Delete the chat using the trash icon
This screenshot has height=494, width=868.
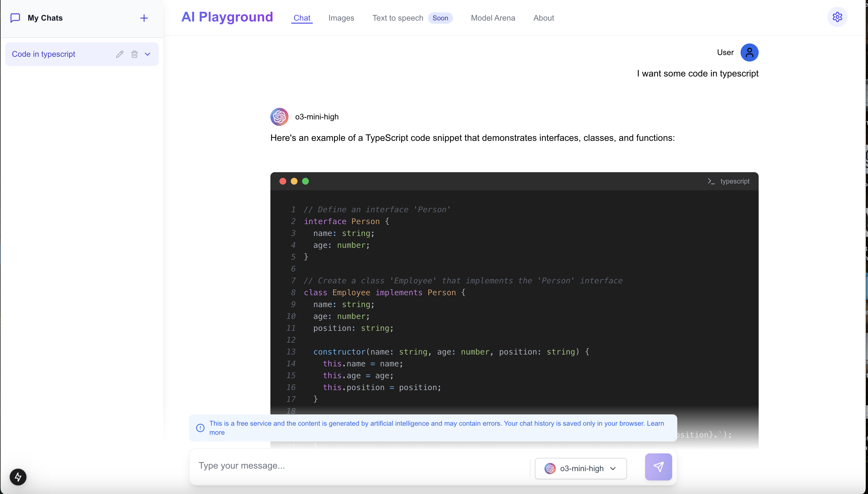[x=134, y=54]
